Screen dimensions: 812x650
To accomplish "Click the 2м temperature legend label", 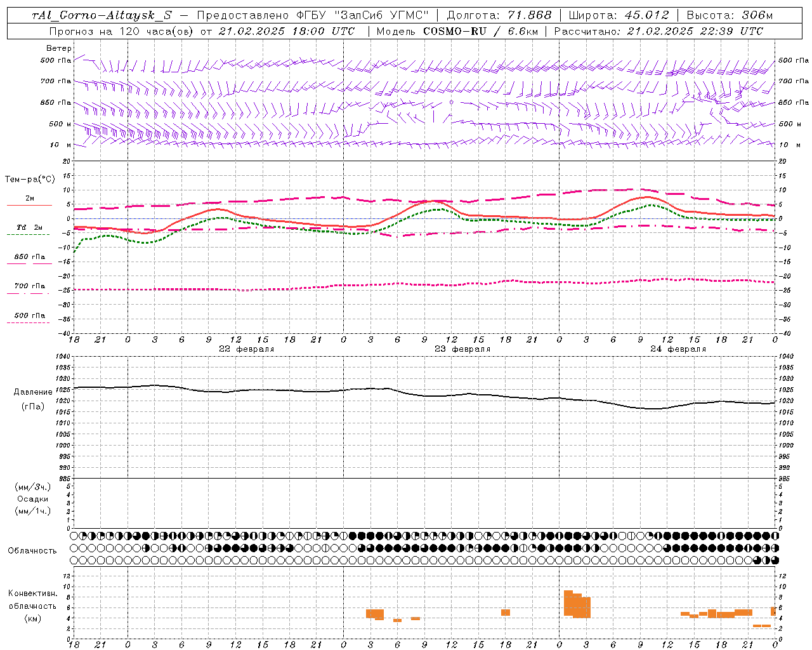I will pos(30,198).
